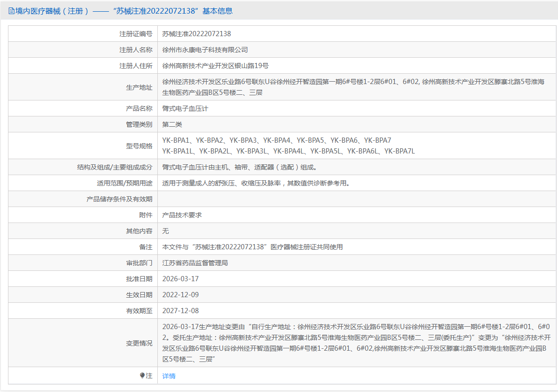Select text 臂式电子血压计由主机、袖带、适配器（选配）组成
This screenshot has width=558, height=392.
coord(239,167)
